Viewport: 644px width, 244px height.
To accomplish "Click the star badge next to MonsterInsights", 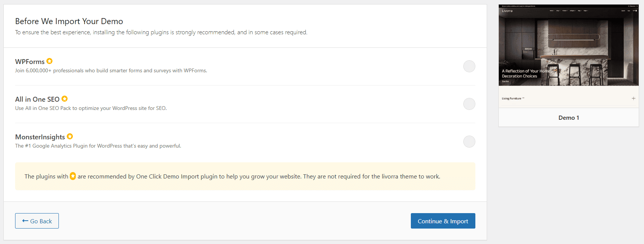I will (70, 136).
